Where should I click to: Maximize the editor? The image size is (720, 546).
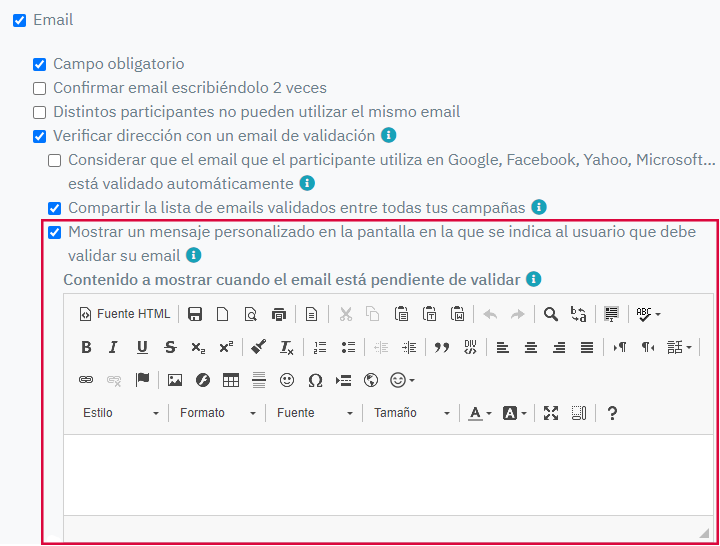click(551, 413)
